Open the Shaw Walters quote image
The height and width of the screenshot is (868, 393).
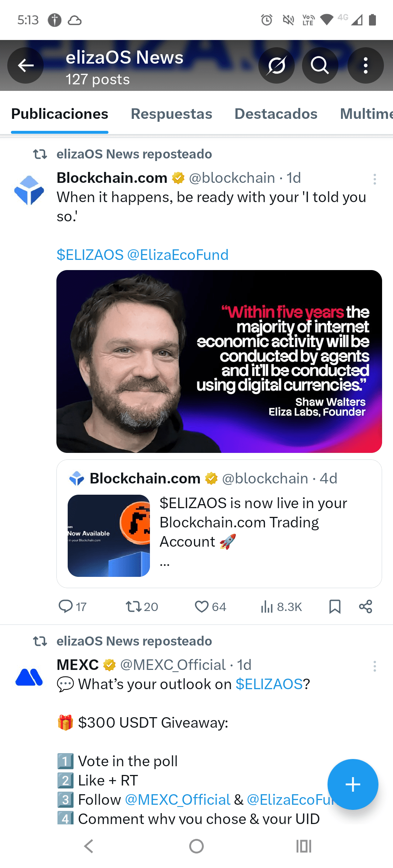click(x=219, y=361)
